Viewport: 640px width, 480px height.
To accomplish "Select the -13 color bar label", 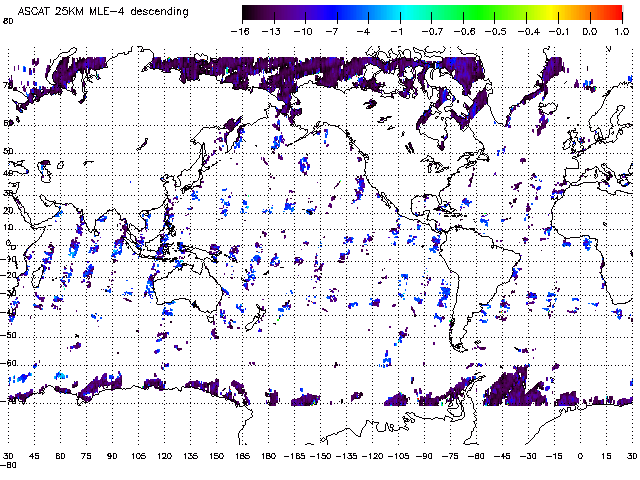I will 271,32.
